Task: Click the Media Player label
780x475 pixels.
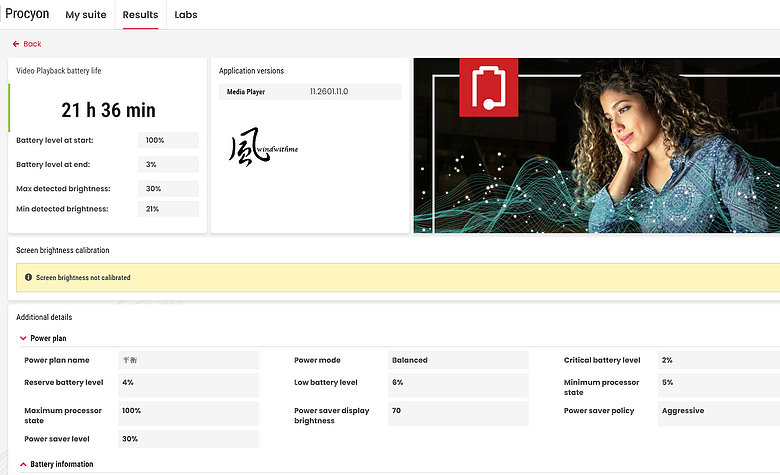Action: pos(246,92)
